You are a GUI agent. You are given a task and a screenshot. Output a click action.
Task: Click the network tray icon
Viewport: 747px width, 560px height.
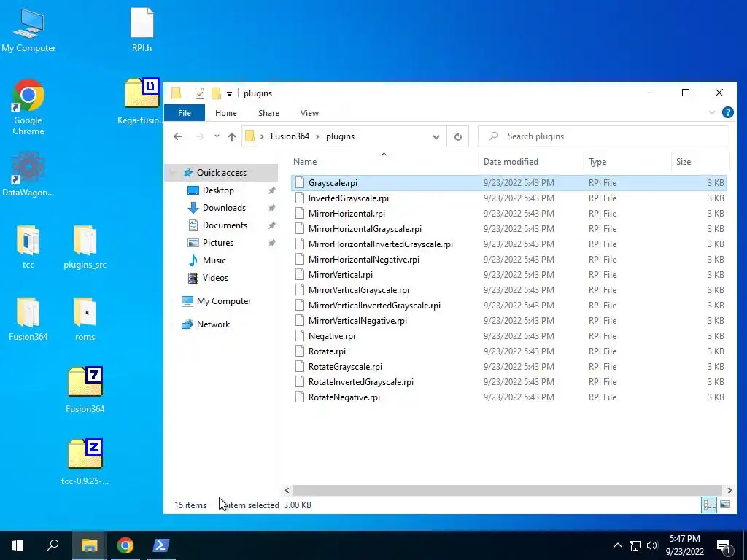coord(635,545)
